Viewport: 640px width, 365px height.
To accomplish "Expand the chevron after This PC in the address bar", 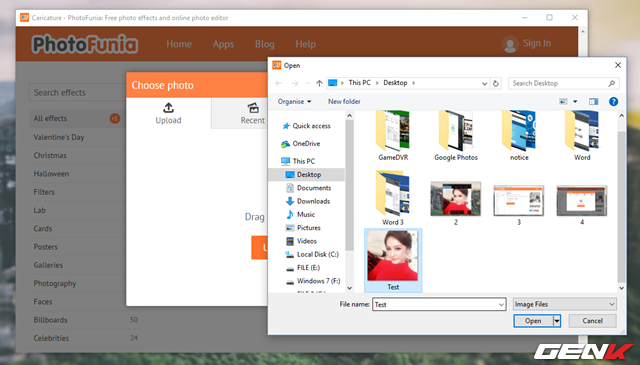I will tap(377, 83).
